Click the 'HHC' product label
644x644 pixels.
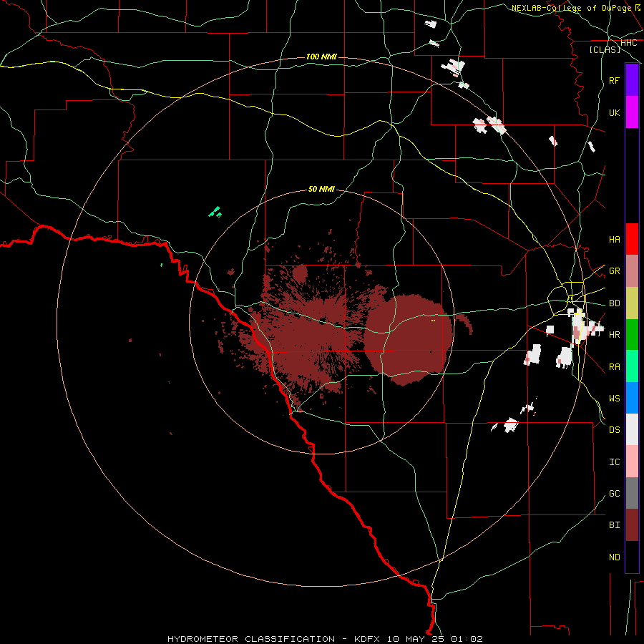click(x=628, y=43)
